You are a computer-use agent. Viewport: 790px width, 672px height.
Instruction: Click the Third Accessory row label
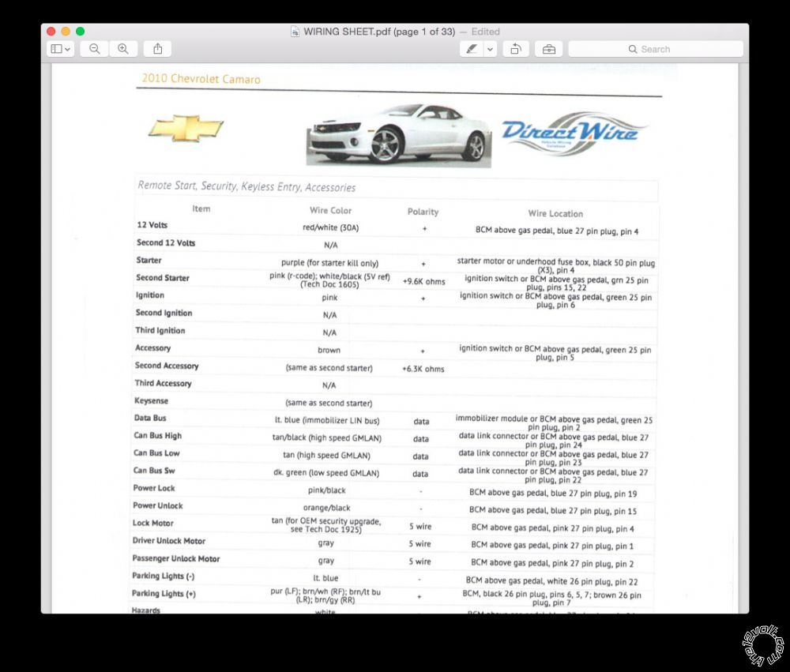click(163, 383)
